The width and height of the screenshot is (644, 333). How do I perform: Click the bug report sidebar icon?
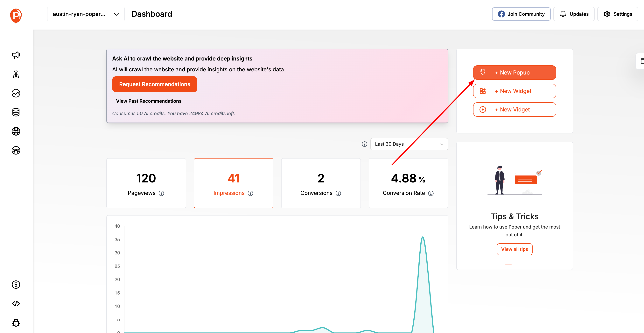tap(16, 322)
